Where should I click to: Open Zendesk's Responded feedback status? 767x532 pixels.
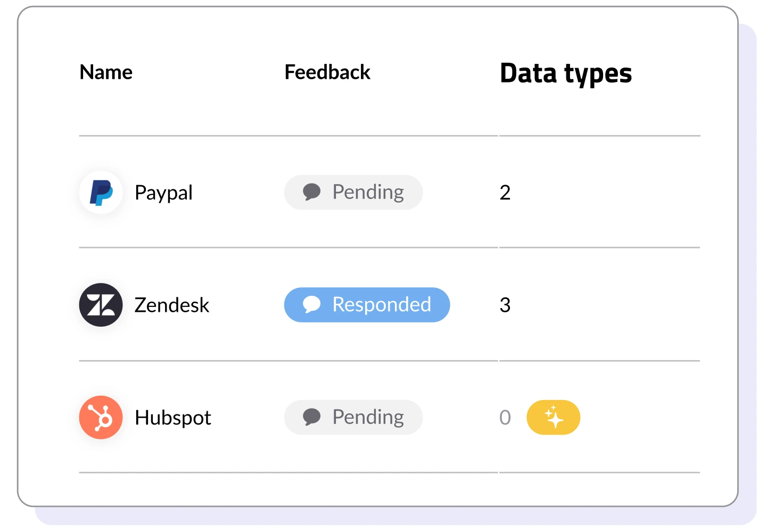click(367, 305)
